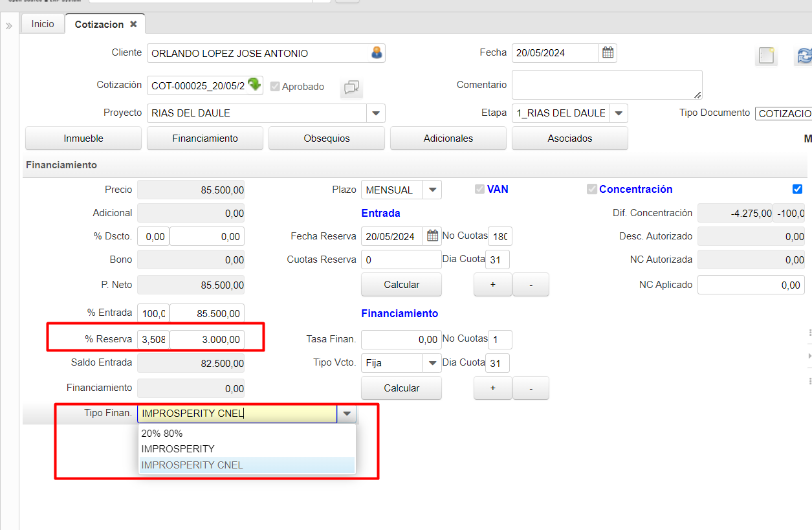This screenshot has height=530, width=812.
Task: Open the Tipo Vcto. Fija dropdown
Action: tap(432, 363)
